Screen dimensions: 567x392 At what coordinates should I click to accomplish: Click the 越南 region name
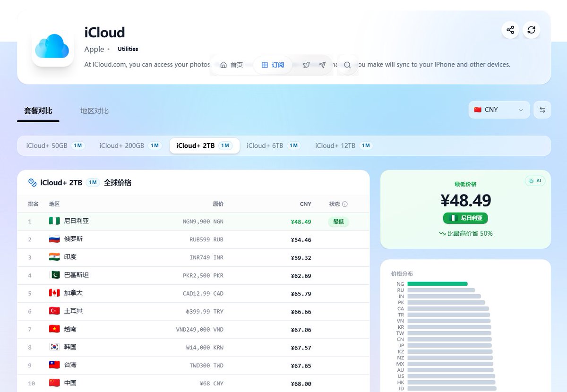pyautogui.click(x=70, y=329)
